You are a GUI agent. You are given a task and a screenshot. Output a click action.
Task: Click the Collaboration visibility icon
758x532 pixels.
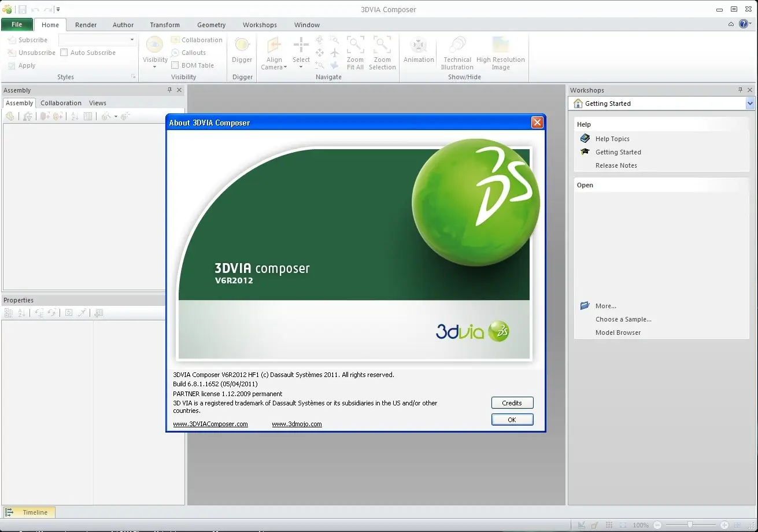(x=175, y=40)
